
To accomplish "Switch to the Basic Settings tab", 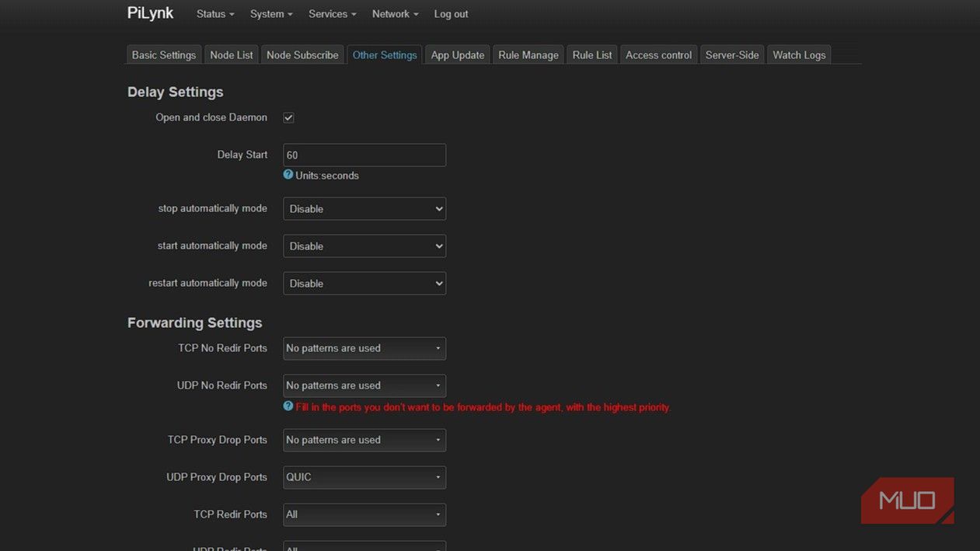I will pos(164,55).
